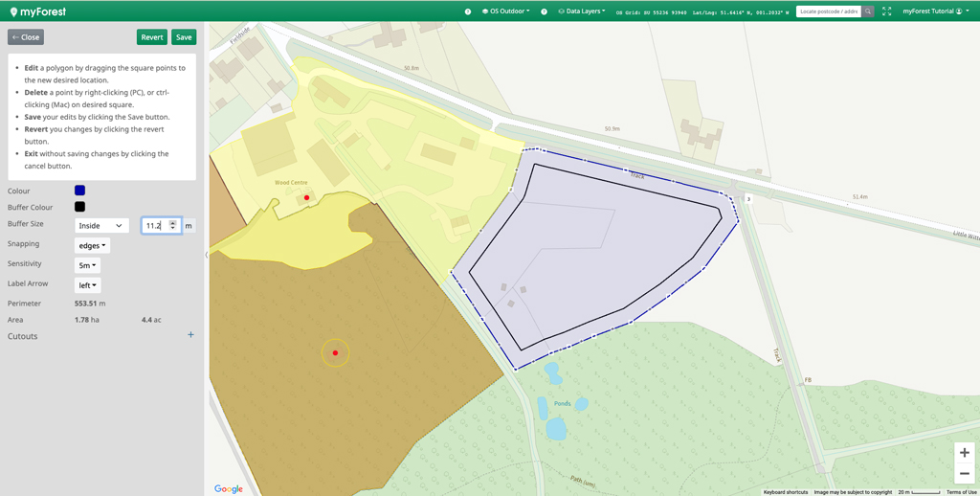Pick the blue polygon Colour swatch
The image size is (980, 496).
point(80,191)
